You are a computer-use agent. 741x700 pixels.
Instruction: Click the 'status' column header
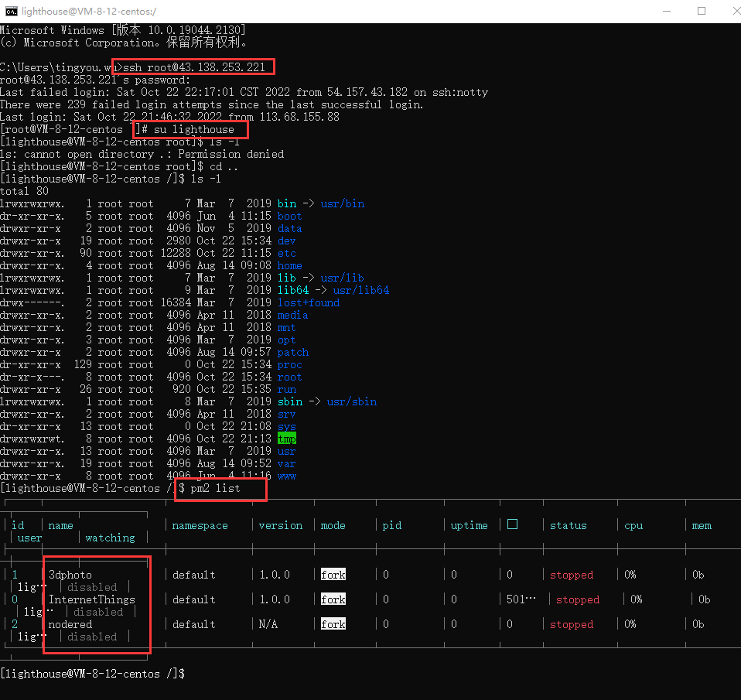coord(568,526)
